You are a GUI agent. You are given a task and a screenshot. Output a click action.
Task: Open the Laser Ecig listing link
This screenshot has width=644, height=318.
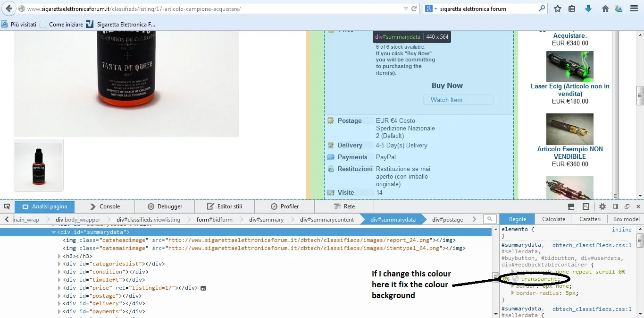pos(570,90)
